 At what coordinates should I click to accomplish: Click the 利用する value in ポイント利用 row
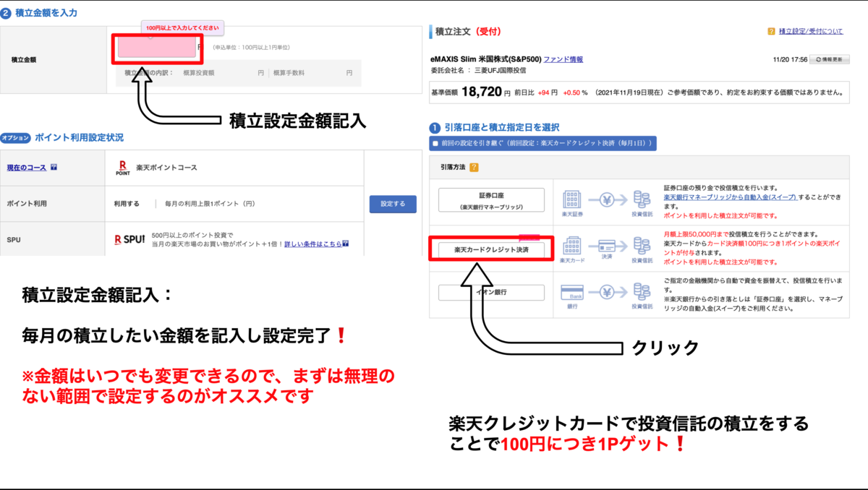127,204
